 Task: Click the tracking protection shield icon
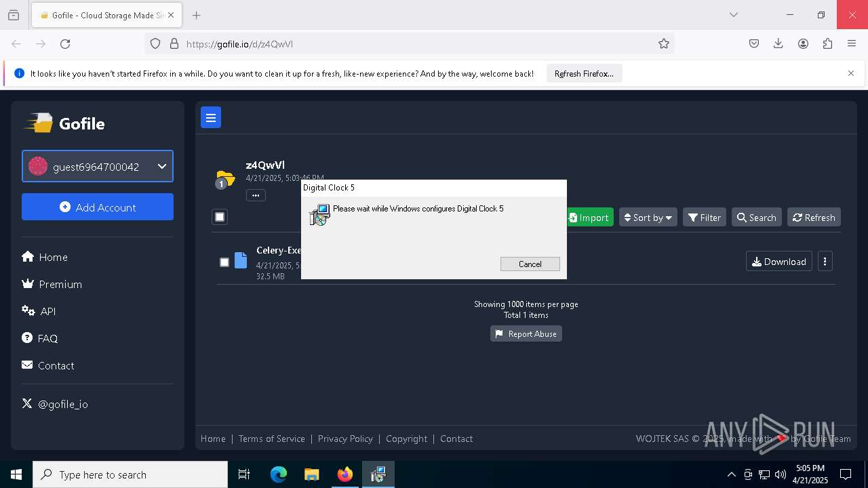(155, 43)
